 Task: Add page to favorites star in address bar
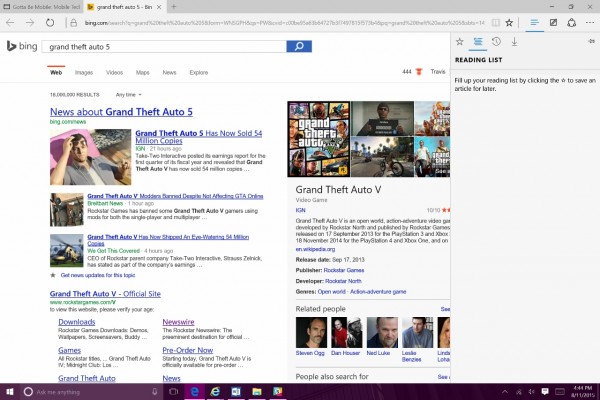click(x=509, y=23)
